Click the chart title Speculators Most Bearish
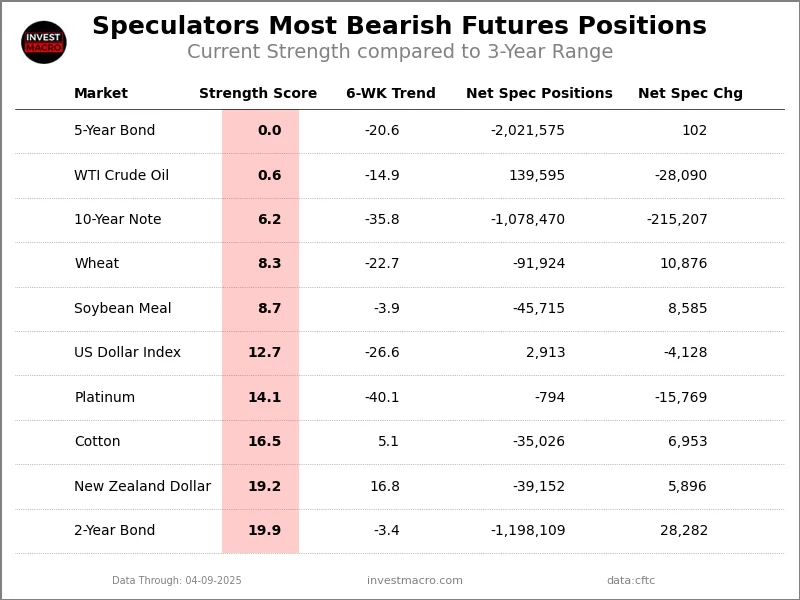The height and width of the screenshot is (600, 800). point(399,27)
